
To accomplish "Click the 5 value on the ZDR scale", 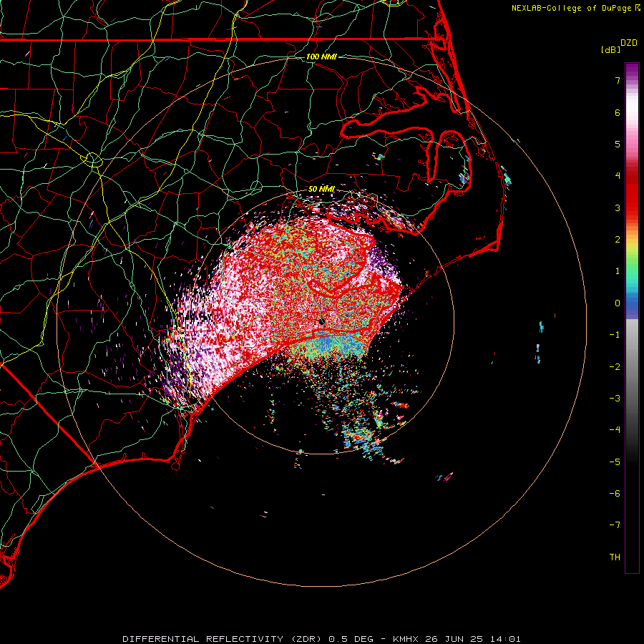I will click(618, 144).
